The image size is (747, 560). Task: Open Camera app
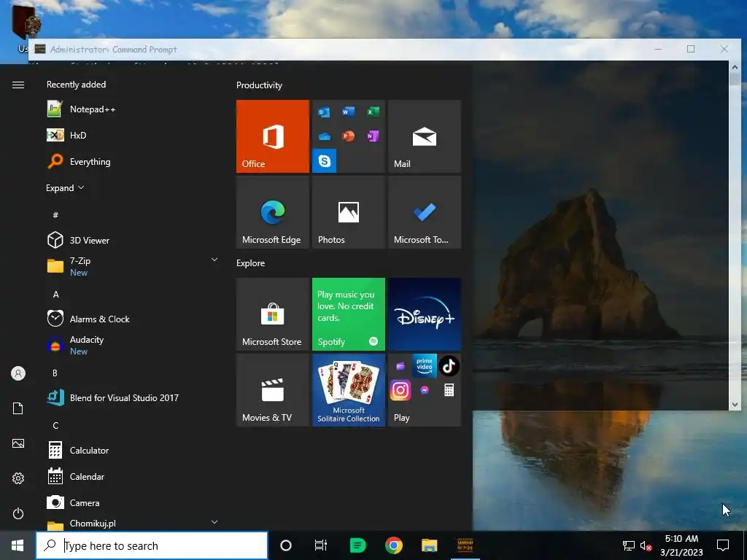click(x=133, y=502)
